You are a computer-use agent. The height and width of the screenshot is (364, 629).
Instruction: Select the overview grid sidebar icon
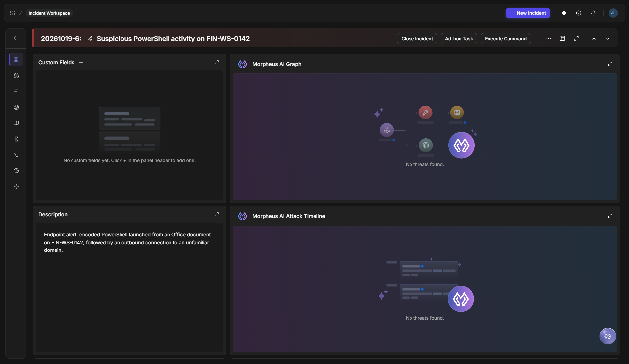[x=16, y=60]
